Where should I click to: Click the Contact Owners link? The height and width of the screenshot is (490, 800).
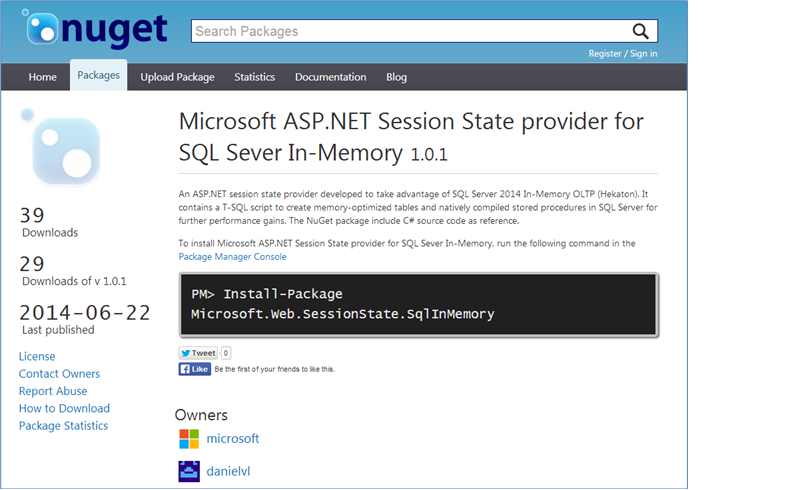pyautogui.click(x=59, y=374)
